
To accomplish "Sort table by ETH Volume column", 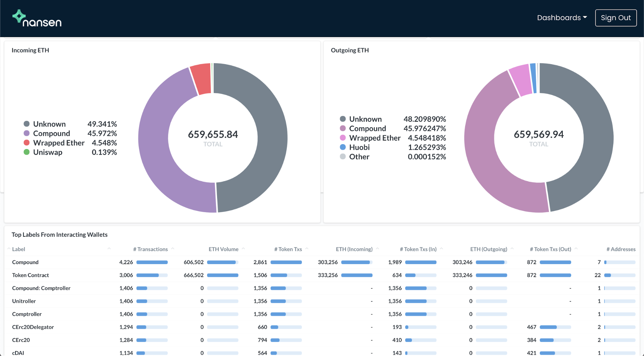I will [223, 249].
